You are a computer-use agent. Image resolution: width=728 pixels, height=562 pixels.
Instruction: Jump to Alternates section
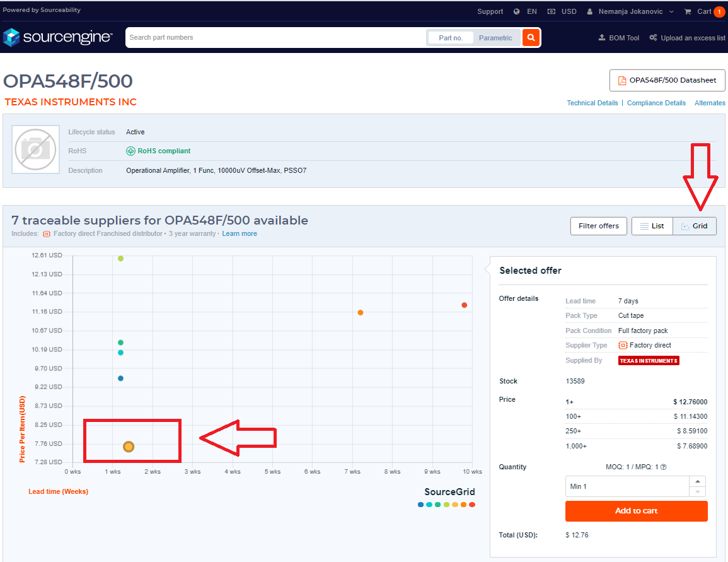[710, 103]
